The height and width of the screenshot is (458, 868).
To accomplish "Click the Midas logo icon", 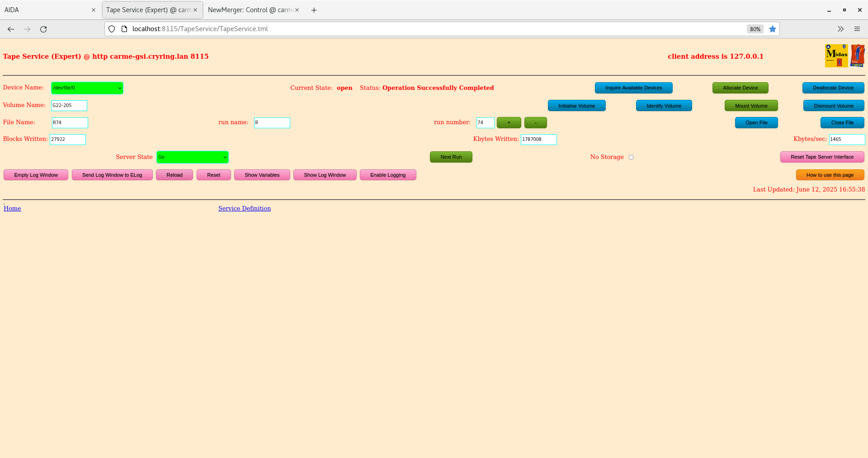I will (x=836, y=55).
